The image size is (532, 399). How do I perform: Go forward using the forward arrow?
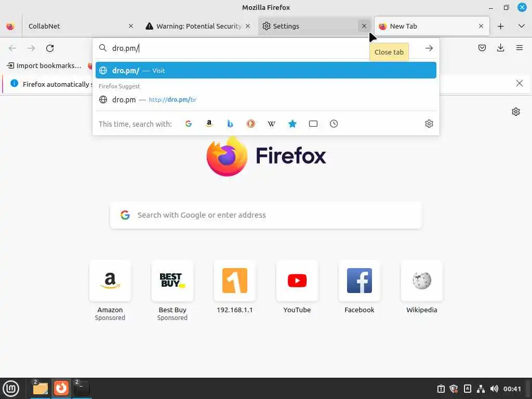31,48
